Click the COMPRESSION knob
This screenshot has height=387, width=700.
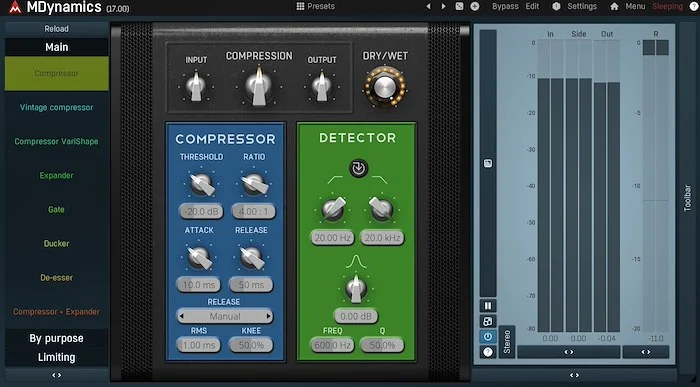[x=258, y=85]
